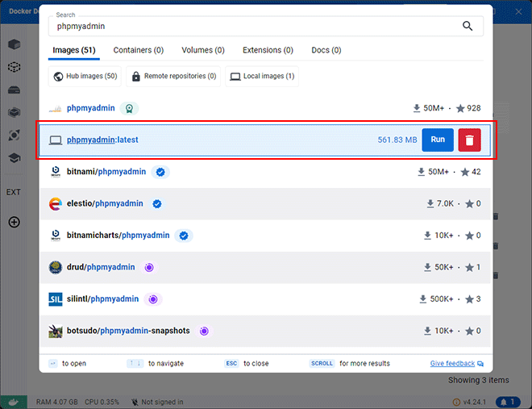The height and width of the screenshot is (409, 532).
Task: Open the official phpmyadmin hub image
Action: 90,108
